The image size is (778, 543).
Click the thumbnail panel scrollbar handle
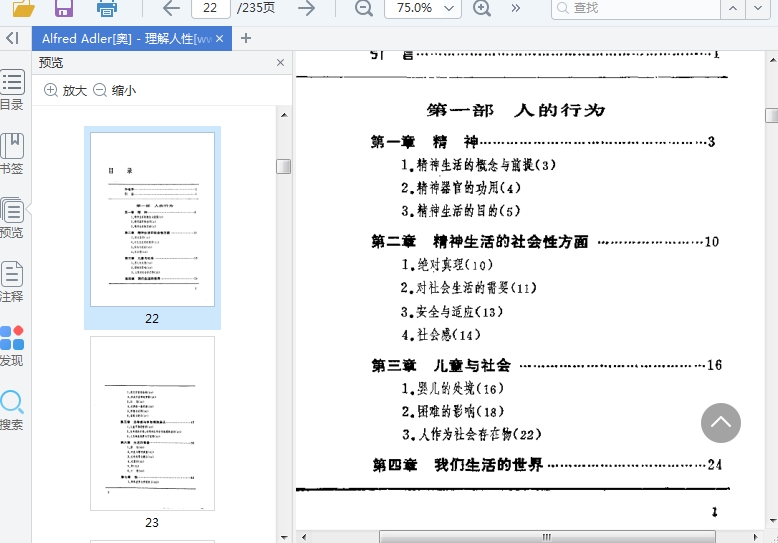point(283,166)
